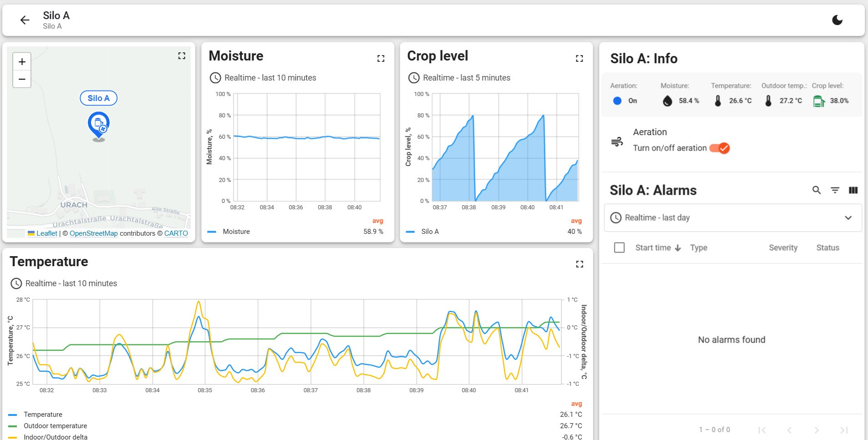Screen dimensions: 868x440
Task: Sort alarms by Severity column header
Action: 783,248
